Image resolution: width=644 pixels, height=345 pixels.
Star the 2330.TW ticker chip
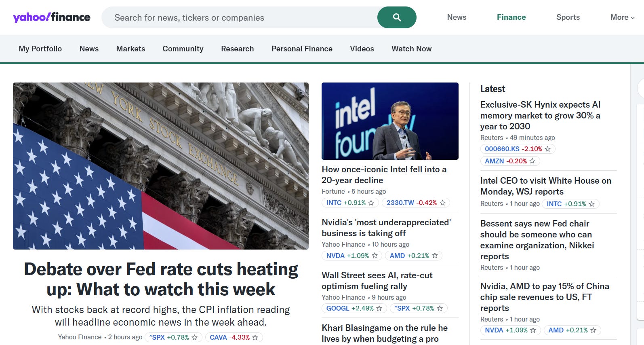coord(442,203)
